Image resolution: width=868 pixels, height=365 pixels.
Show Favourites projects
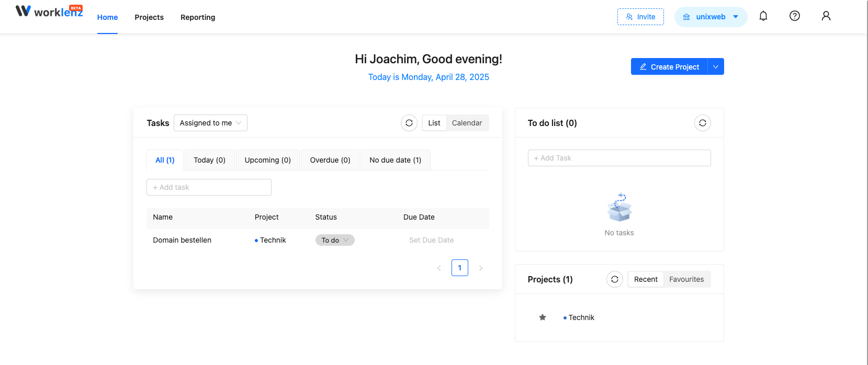(686, 279)
